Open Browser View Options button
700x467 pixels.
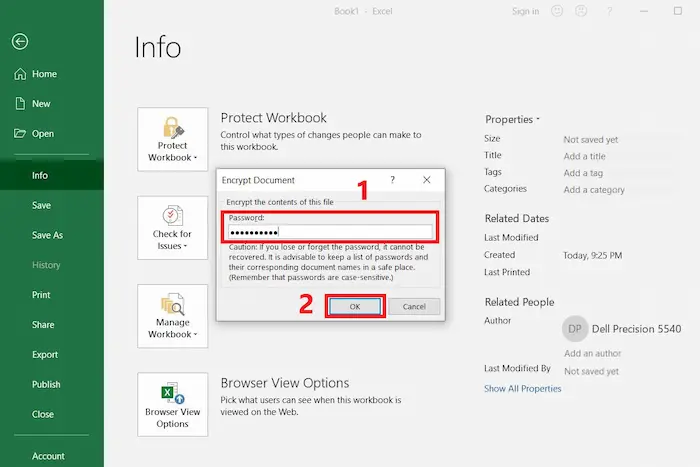[x=173, y=404]
